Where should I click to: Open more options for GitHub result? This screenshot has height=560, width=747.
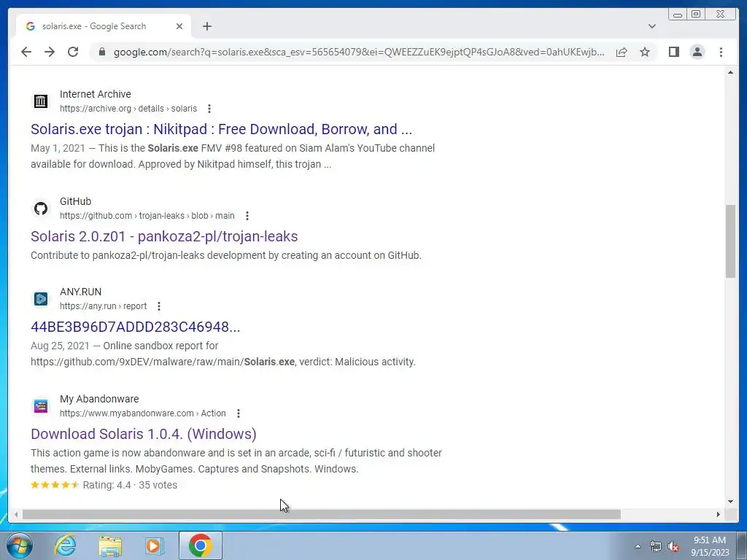pos(247,216)
